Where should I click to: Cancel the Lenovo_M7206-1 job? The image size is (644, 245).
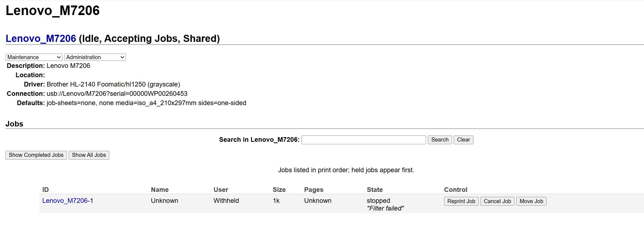click(498, 201)
